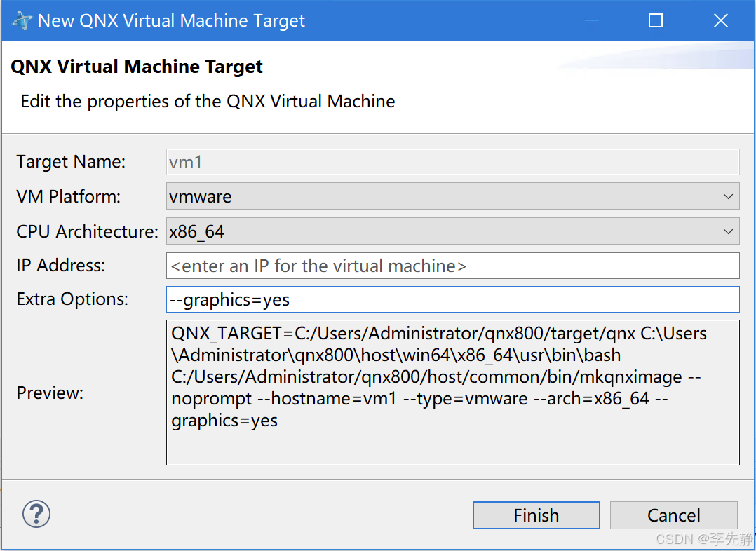This screenshot has width=756, height=551.
Task: Open the help question mark icon
Action: [x=36, y=514]
